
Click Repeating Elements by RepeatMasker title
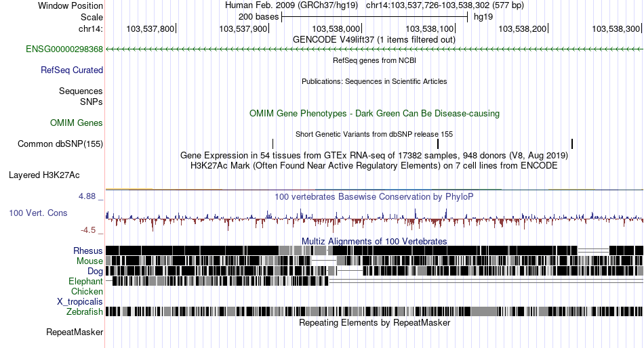(x=375, y=322)
